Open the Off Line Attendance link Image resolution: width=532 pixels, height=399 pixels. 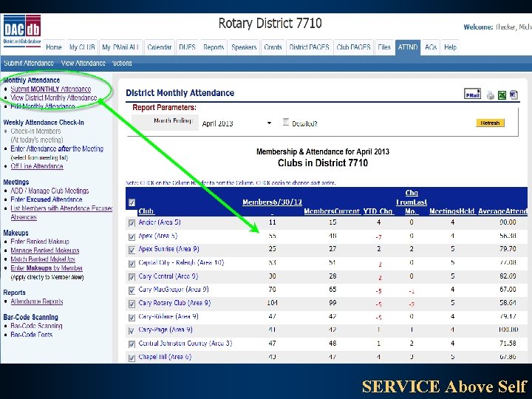(37, 166)
